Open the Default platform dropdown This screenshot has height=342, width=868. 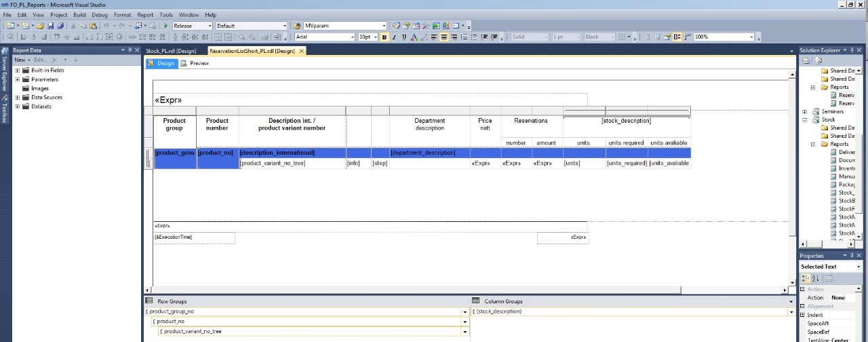point(285,26)
